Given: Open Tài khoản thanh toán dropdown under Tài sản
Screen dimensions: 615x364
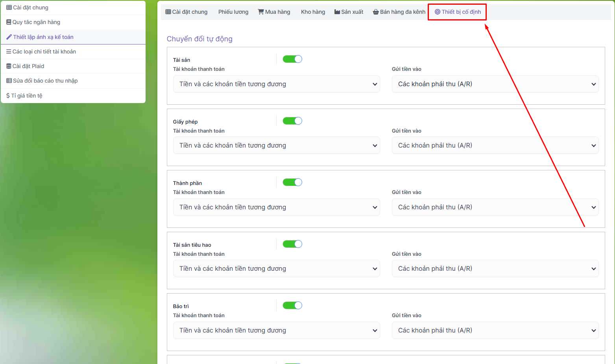Looking at the screenshot, I should pos(276,84).
